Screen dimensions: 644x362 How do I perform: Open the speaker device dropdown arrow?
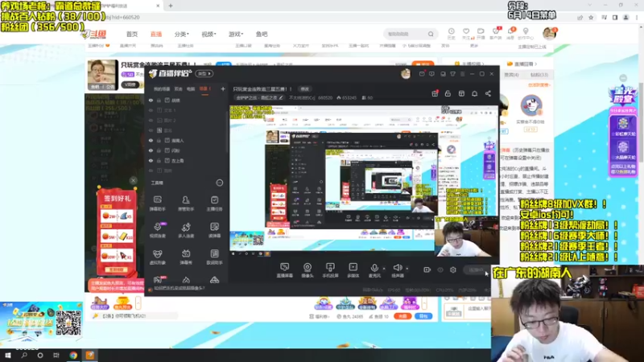pos(407,269)
